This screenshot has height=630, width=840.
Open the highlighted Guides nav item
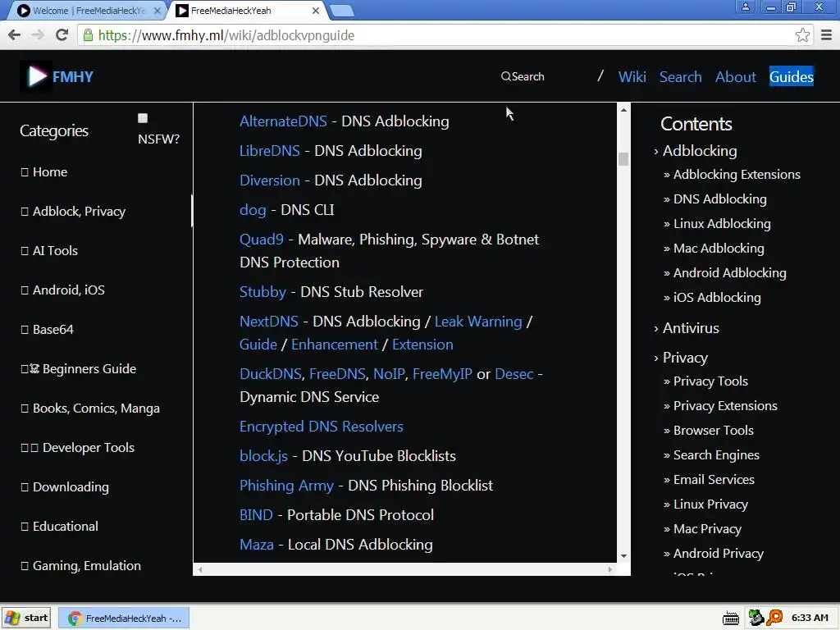point(792,76)
